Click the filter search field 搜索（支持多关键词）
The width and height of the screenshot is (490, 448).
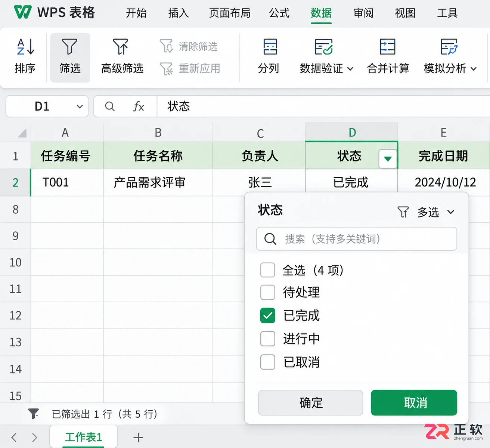(x=356, y=239)
